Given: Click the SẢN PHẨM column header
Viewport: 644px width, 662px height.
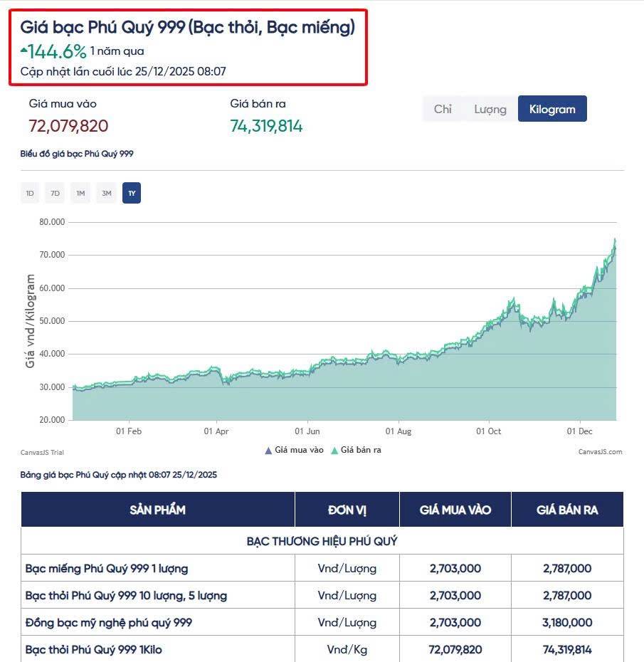Looking at the screenshot, I should pyautogui.click(x=157, y=510).
